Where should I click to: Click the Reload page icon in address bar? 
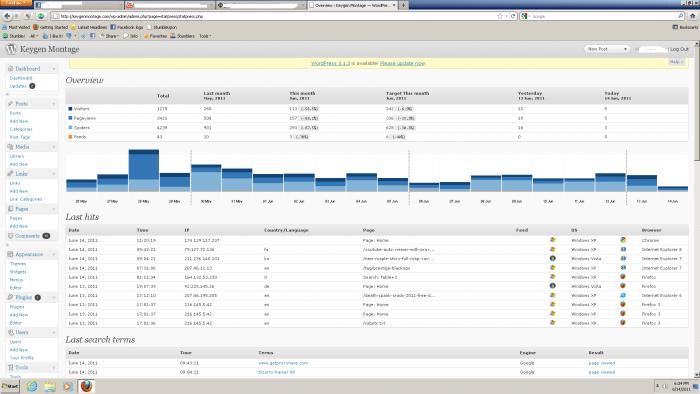point(513,16)
